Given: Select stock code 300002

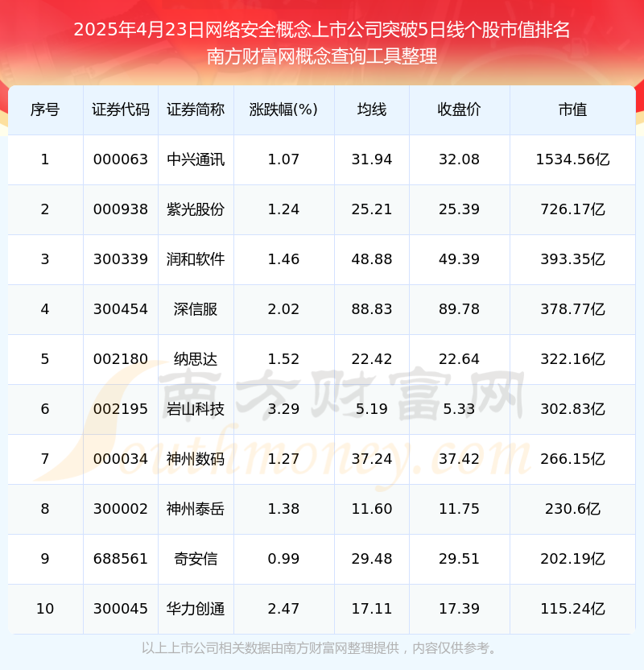Looking at the screenshot, I should coord(121,509).
